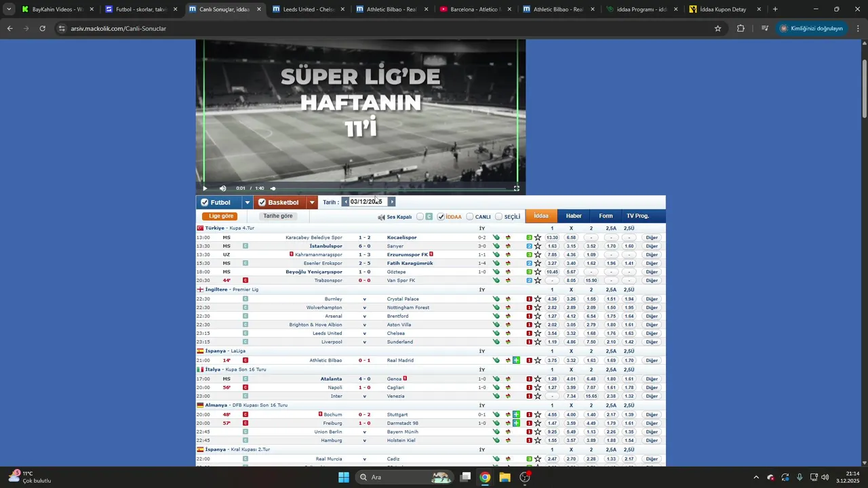Open Diğer odds for Union Berlin match

(652, 432)
